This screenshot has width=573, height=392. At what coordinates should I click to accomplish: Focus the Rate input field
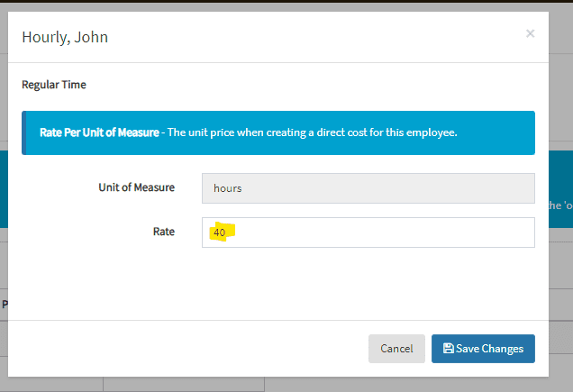click(368, 232)
